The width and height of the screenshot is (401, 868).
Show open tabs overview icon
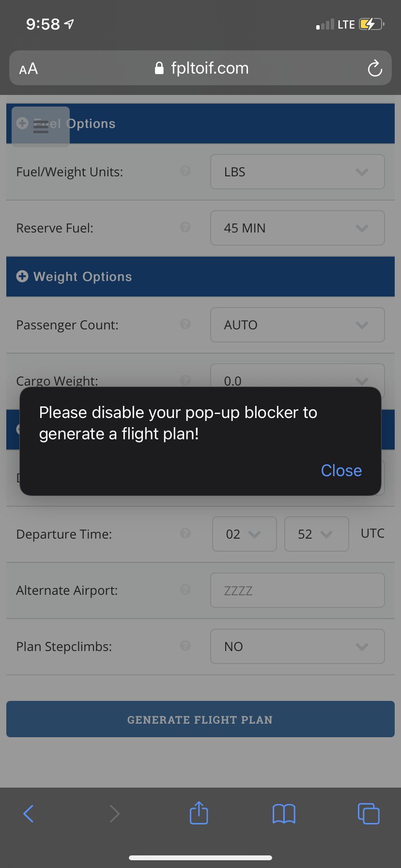coord(369,813)
